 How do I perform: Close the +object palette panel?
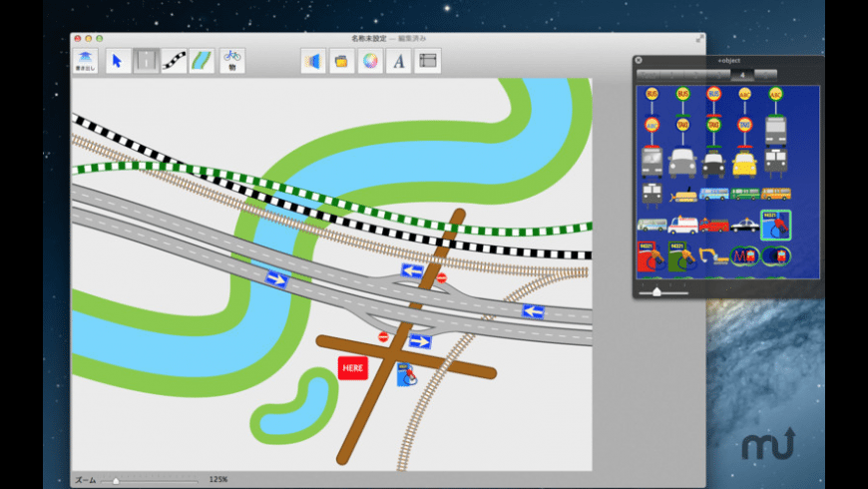tap(640, 61)
